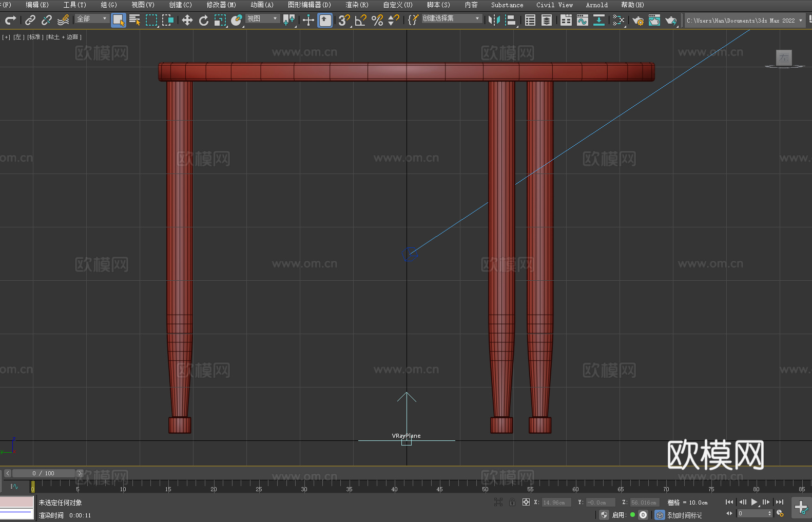Viewport: 812px width, 522px height.
Task: Open the 创建选择集 dropdown
Action: 452,18
